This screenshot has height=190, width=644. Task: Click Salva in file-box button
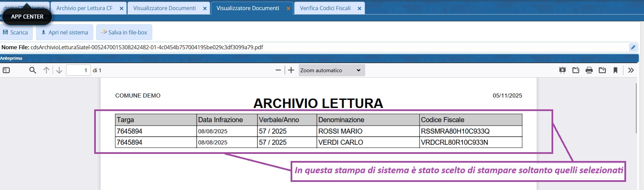point(124,32)
